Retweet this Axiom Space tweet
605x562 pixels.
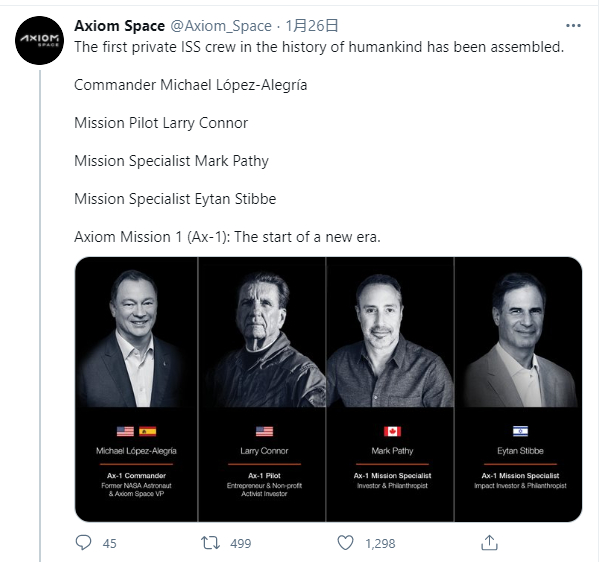[211, 543]
